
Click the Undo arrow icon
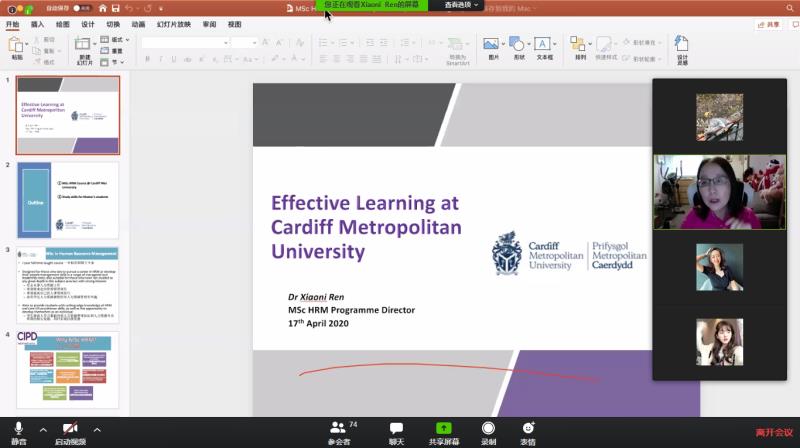(x=129, y=8)
